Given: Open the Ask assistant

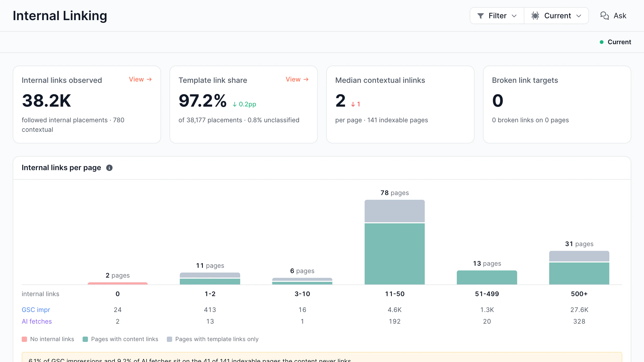Looking at the screenshot, I should point(613,16).
